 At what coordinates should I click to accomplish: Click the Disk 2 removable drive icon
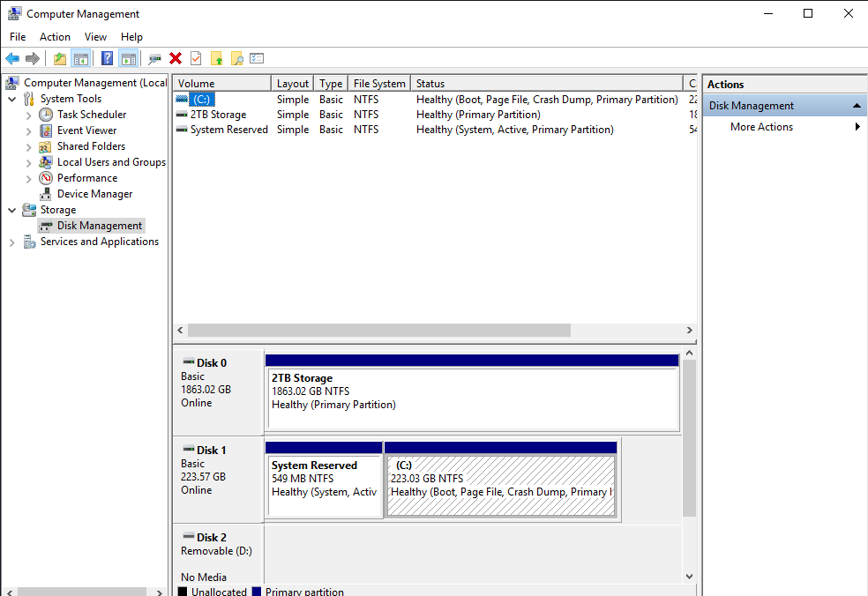189,536
